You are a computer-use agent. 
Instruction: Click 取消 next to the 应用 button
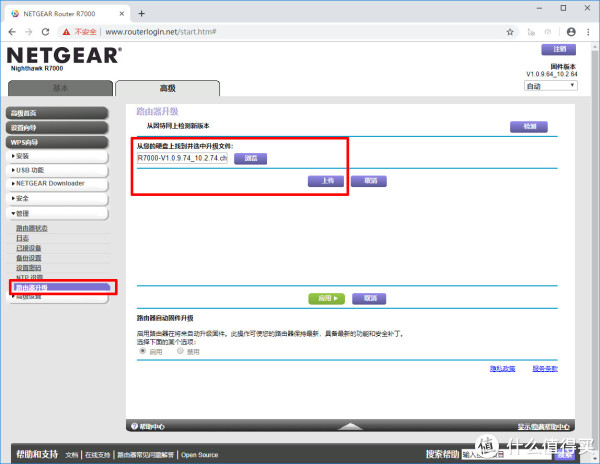tap(369, 298)
